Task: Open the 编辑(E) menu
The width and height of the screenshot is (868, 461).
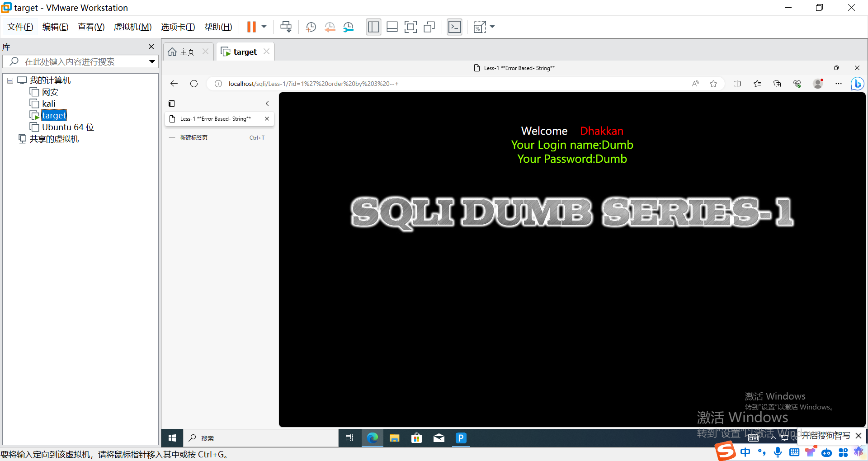Action: tap(55, 27)
